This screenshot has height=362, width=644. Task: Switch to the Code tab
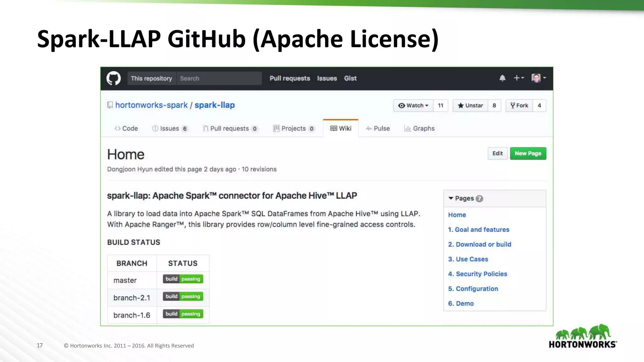126,129
